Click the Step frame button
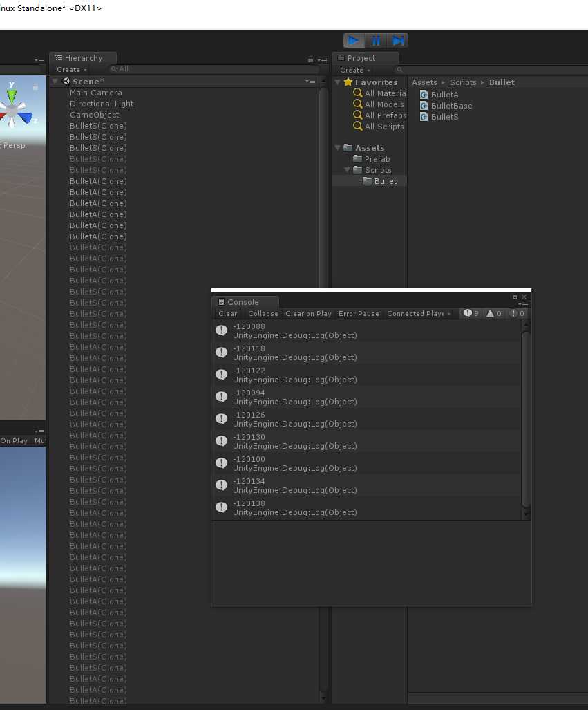This screenshot has height=710, width=588. coord(398,41)
